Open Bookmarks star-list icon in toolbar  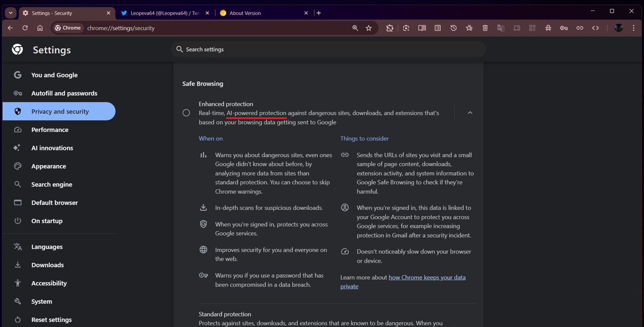[x=469, y=28]
